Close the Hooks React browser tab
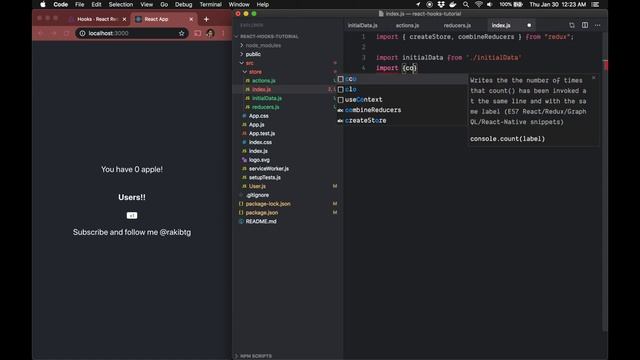The height and width of the screenshot is (360, 640). click(124, 19)
